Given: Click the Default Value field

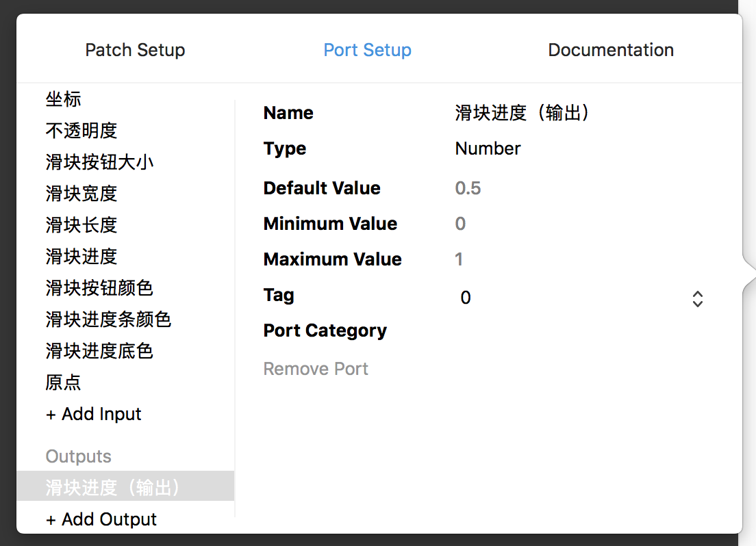Looking at the screenshot, I should (468, 188).
